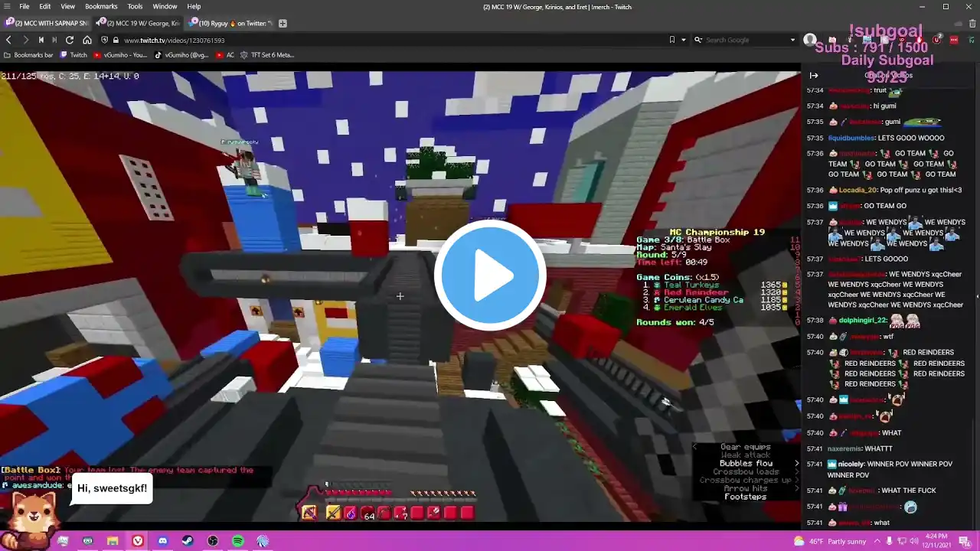Bookmark this page with the bookmark icon

(672, 40)
